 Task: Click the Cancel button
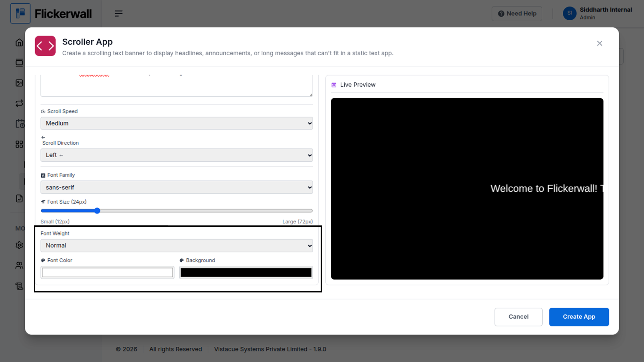click(x=518, y=317)
